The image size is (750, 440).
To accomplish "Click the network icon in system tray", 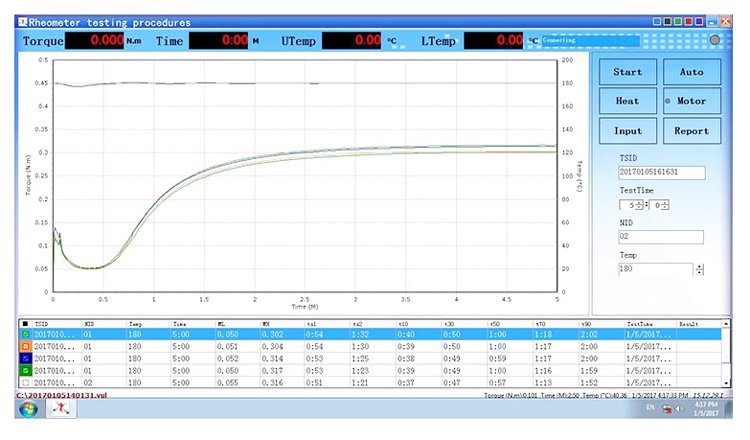I will click(667, 408).
